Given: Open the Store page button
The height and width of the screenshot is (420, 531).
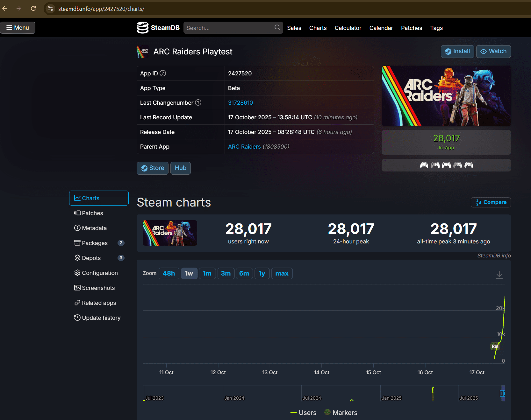Looking at the screenshot, I should [x=153, y=168].
